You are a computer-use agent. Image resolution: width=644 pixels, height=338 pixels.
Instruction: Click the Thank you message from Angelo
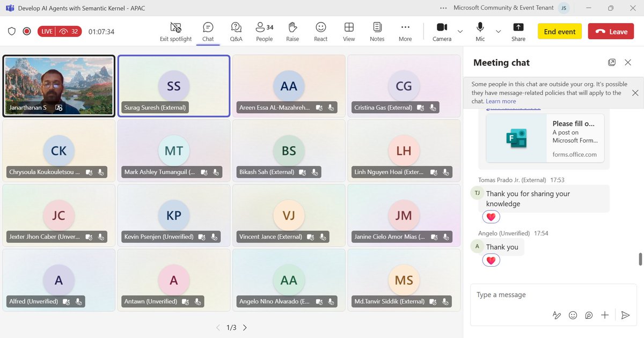coord(502,247)
